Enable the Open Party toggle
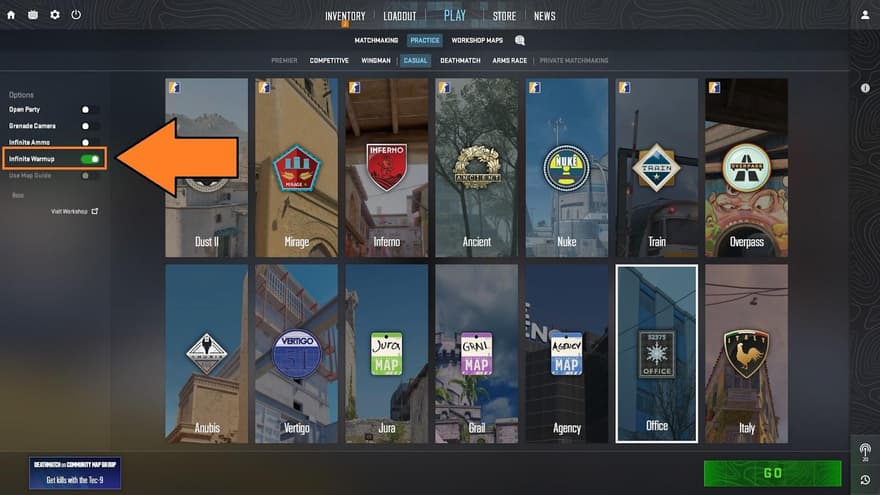 tap(90, 109)
